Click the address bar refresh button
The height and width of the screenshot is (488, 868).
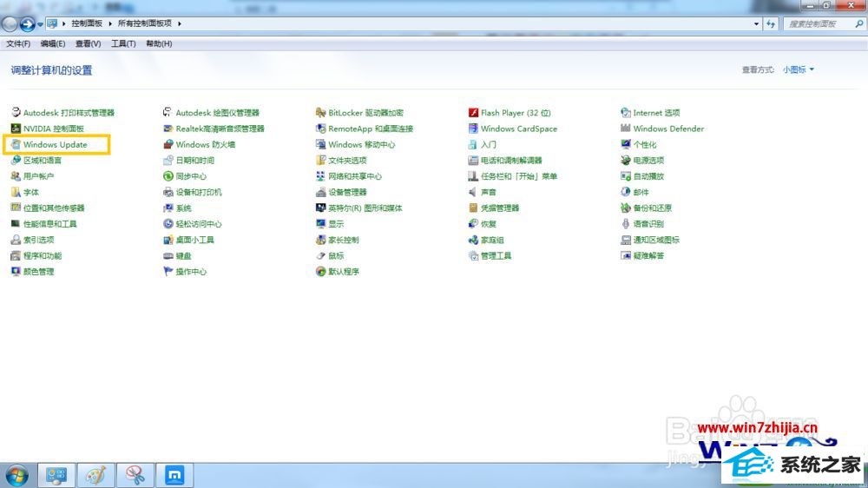pos(771,23)
